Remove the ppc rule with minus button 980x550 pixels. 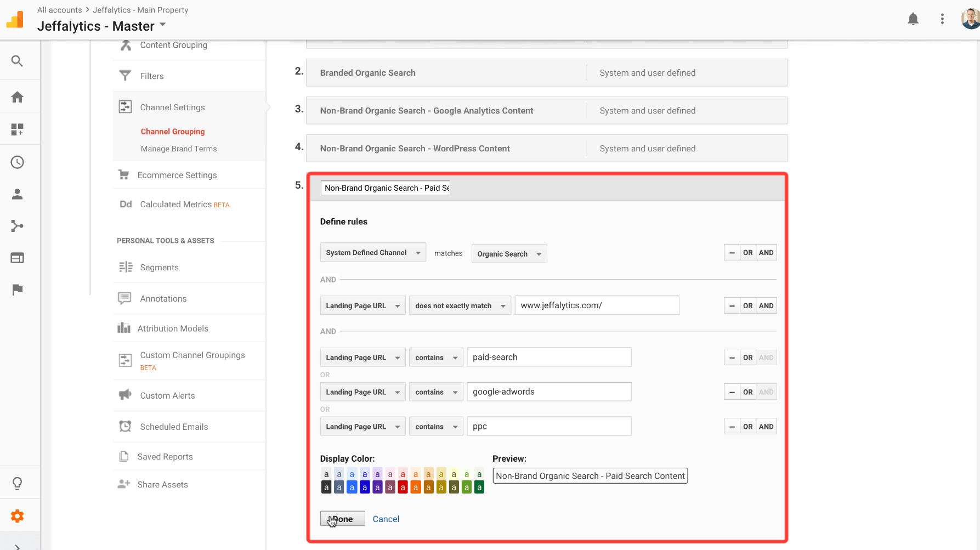[732, 427]
